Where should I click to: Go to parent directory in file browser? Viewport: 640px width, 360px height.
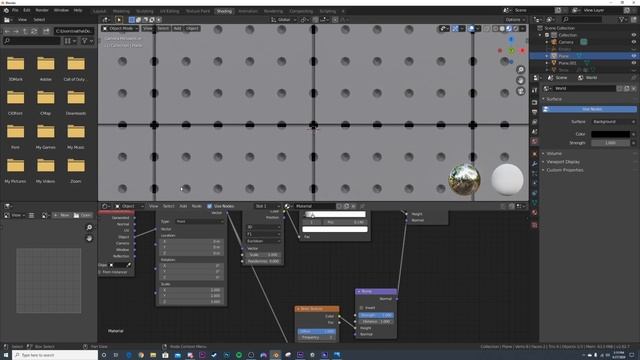pos(25,31)
